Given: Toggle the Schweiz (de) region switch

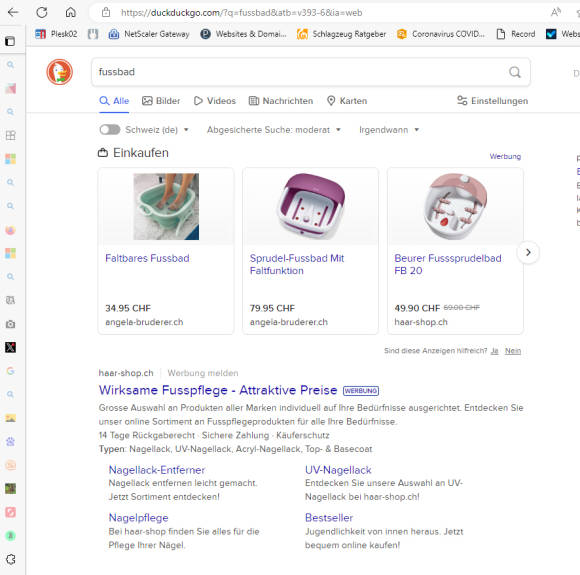Looking at the screenshot, I should pos(110,130).
